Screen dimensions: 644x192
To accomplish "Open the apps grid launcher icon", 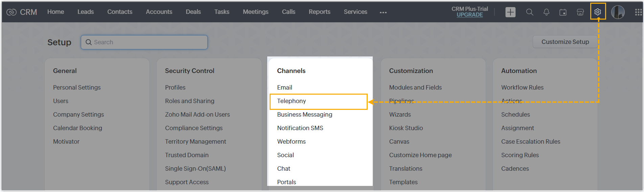I will pos(638,12).
